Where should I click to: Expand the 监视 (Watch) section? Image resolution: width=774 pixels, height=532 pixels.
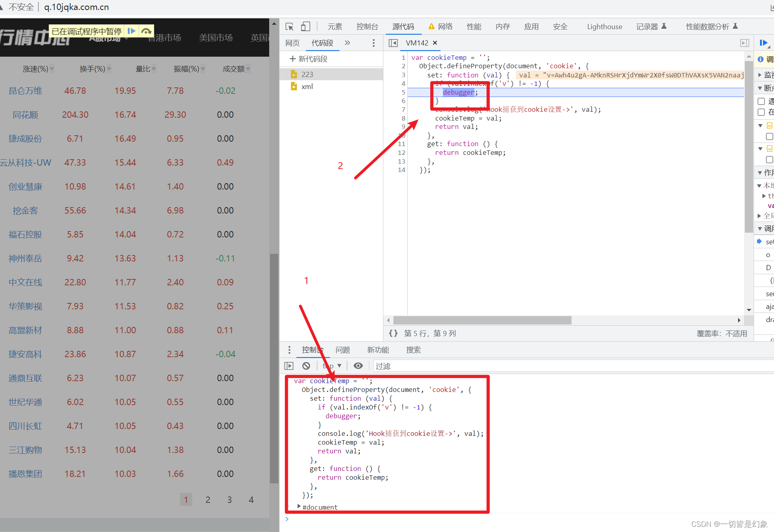click(760, 74)
